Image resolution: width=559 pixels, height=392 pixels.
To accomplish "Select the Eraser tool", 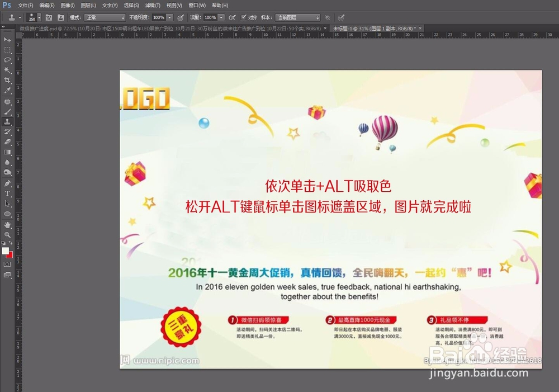I will tap(7, 141).
